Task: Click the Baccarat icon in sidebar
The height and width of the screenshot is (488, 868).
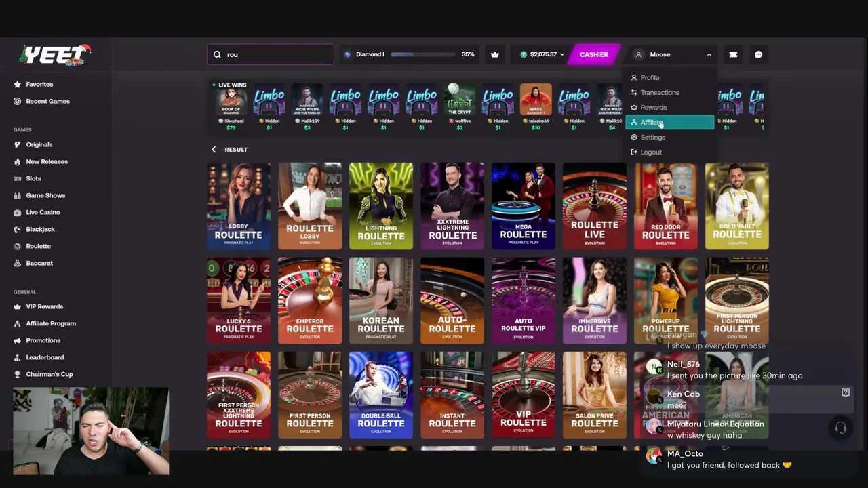Action: (18, 263)
